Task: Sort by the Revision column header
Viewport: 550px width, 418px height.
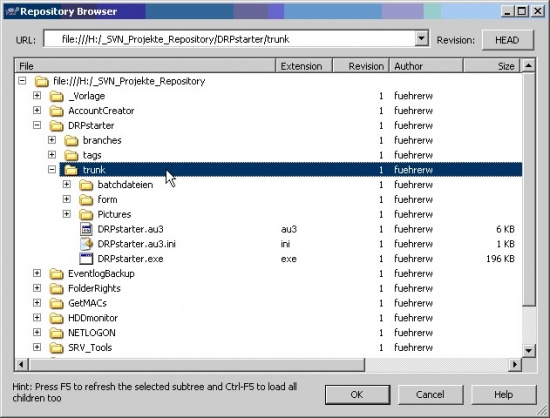Action: pyautogui.click(x=361, y=66)
